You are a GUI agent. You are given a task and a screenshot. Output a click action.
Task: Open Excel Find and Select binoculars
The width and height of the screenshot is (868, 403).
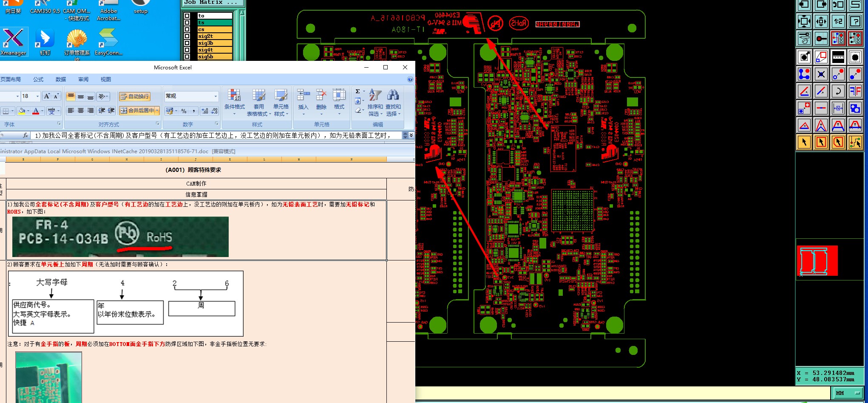click(x=393, y=103)
